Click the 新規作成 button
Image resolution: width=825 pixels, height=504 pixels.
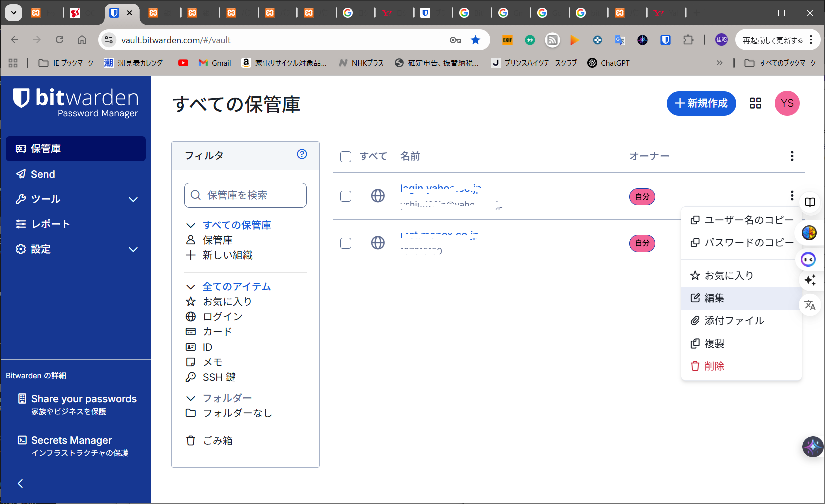click(x=701, y=103)
